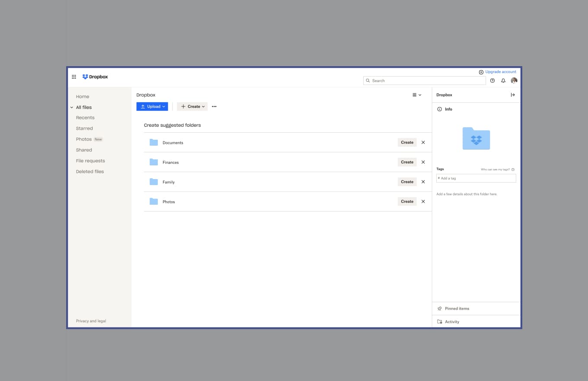Open the Activity section

(x=452, y=322)
